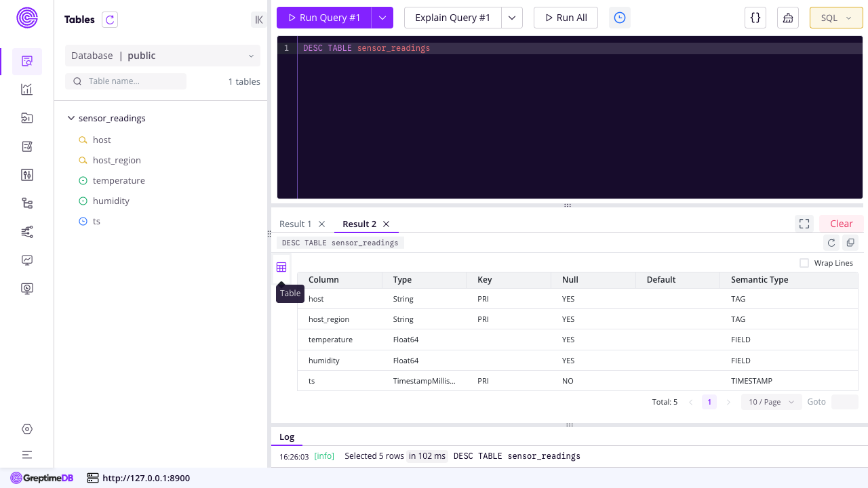
Task: Click the DESC TABLE sensor_readings query tag
Action: pos(340,243)
